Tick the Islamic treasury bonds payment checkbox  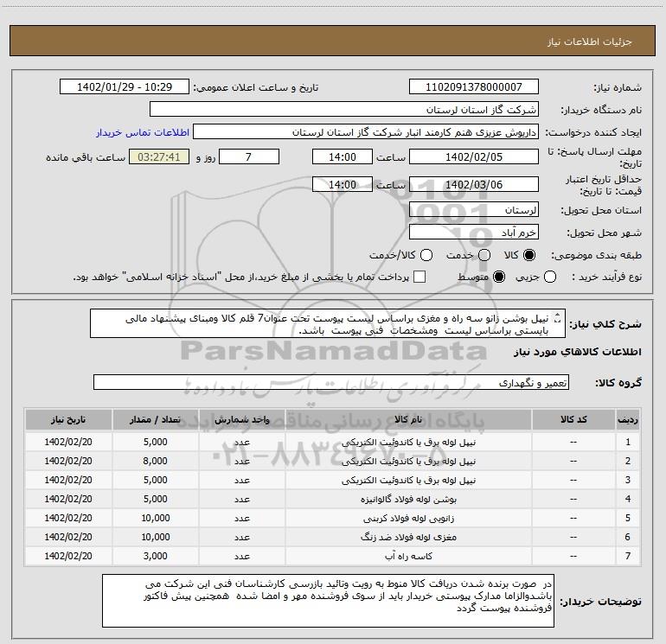(x=419, y=277)
